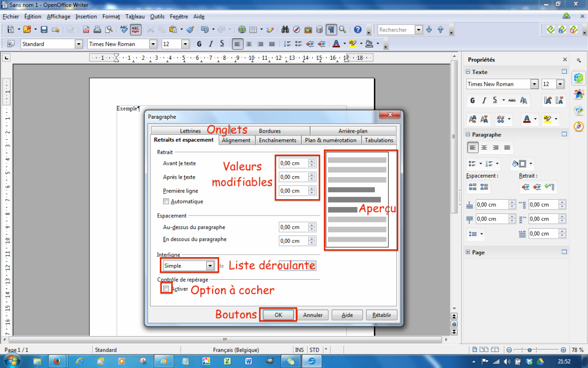588x368 pixels.
Task: Toggle numbered list icon in formatting toolbar
Action: click(x=286, y=44)
